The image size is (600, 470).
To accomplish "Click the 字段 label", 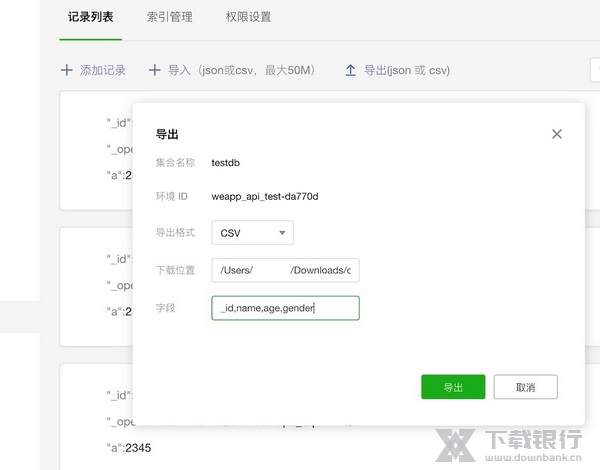I will point(165,308).
